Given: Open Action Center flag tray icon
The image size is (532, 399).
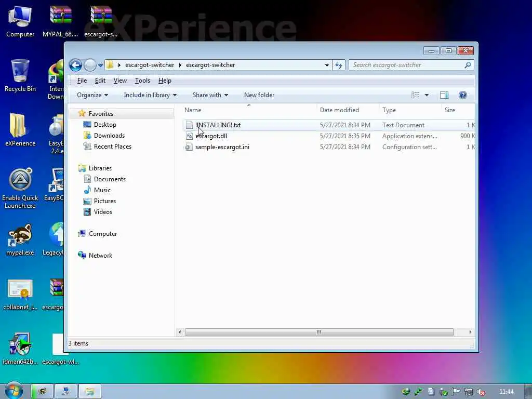Looking at the screenshot, I should point(456,392).
